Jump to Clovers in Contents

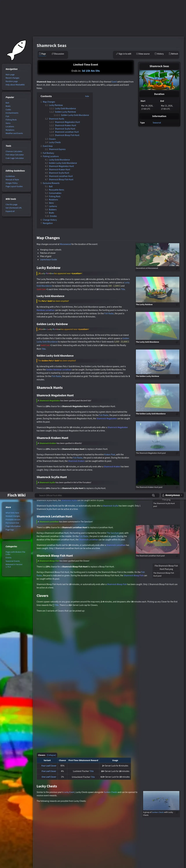click(52, 139)
